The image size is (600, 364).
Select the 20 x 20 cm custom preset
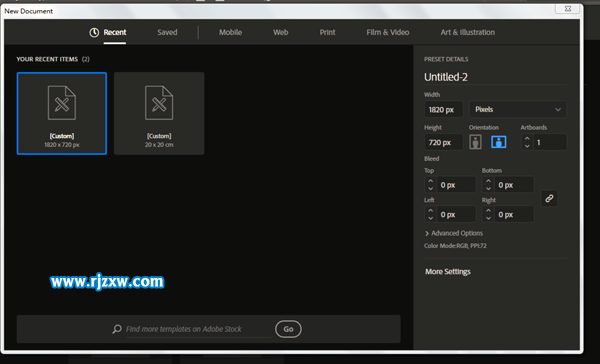pos(159,113)
